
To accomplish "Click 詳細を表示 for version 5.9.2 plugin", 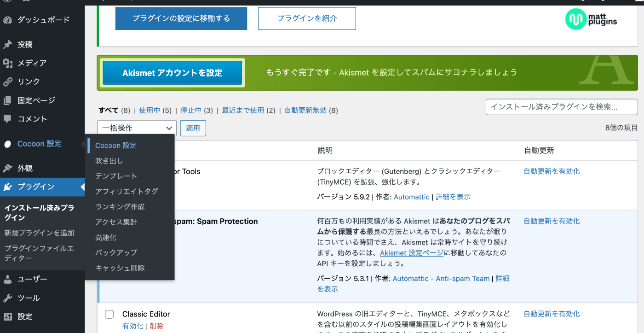I will 453,197.
